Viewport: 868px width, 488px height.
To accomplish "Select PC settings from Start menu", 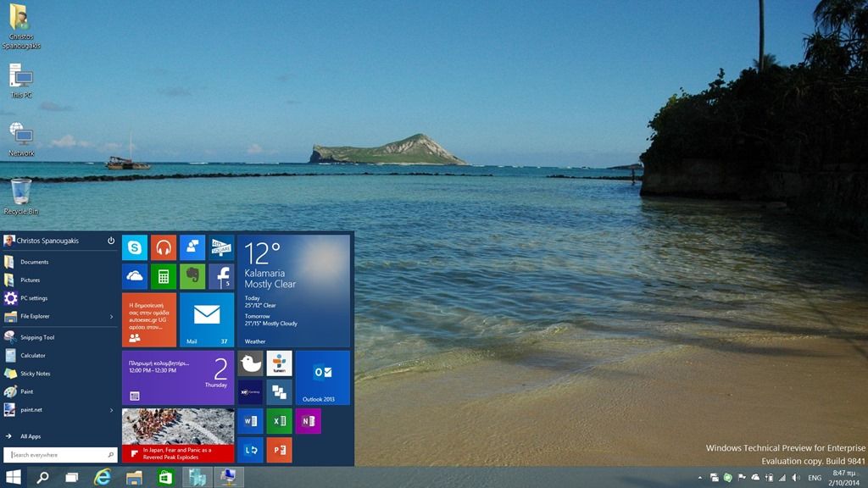I will tap(34, 298).
